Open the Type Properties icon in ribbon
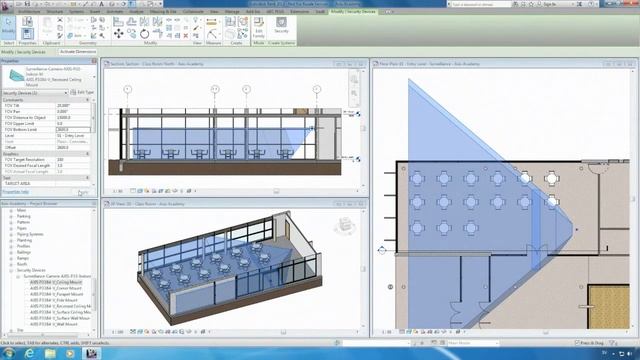The height and width of the screenshot is (360, 640). point(27,21)
